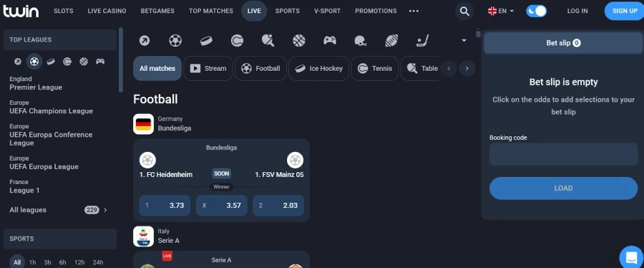Select gamepad icon under Top Leagues
The height and width of the screenshot is (268, 644).
(100, 62)
